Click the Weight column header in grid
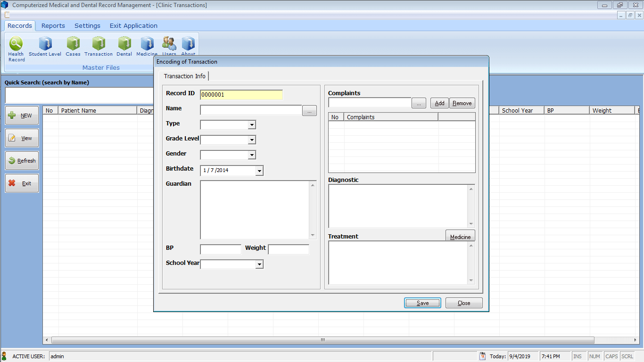644x362 pixels. [612, 110]
